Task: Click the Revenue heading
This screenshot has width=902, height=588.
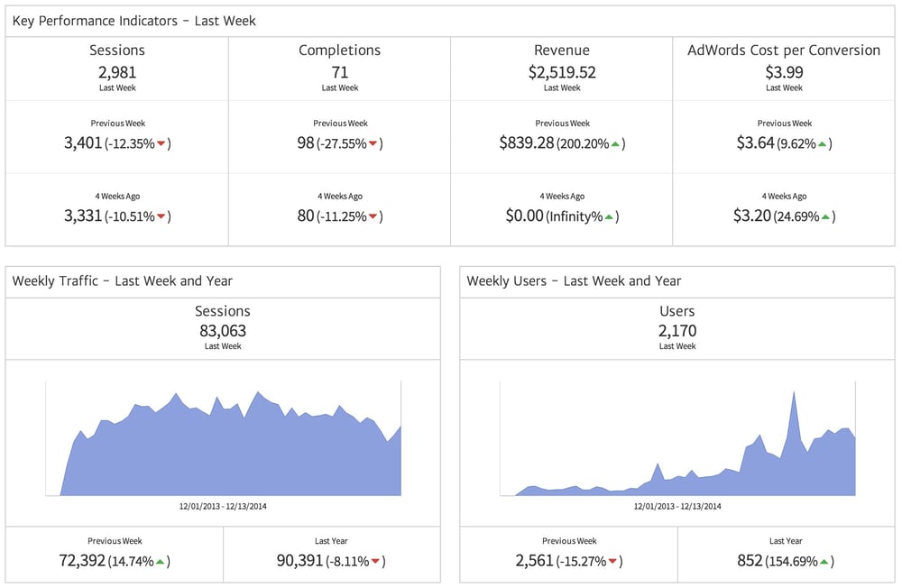Action: [562, 51]
